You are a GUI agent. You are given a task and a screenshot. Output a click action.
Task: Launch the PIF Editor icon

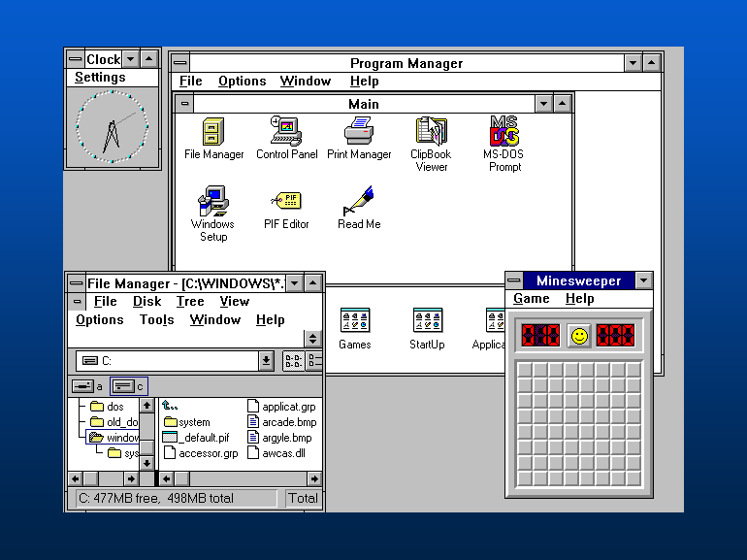point(286,209)
